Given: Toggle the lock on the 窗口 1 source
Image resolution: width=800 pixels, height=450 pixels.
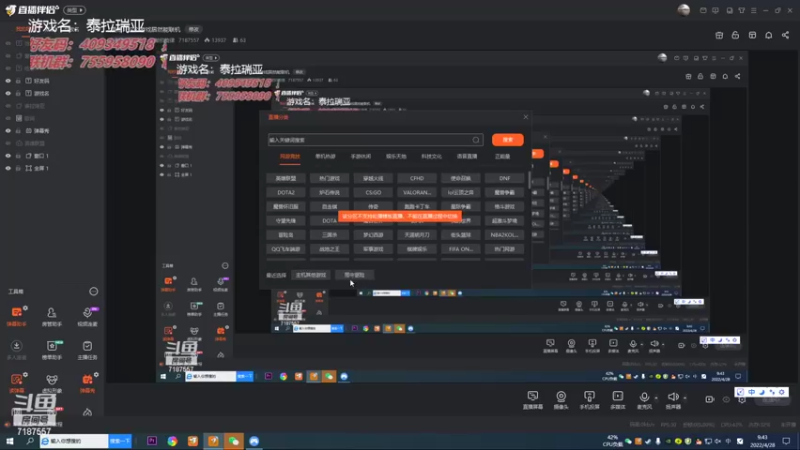Looking at the screenshot, I should (18, 156).
